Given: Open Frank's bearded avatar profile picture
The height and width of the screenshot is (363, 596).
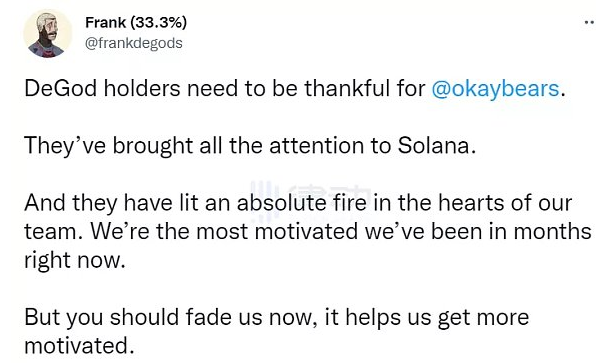Looking at the screenshot, I should (x=48, y=34).
